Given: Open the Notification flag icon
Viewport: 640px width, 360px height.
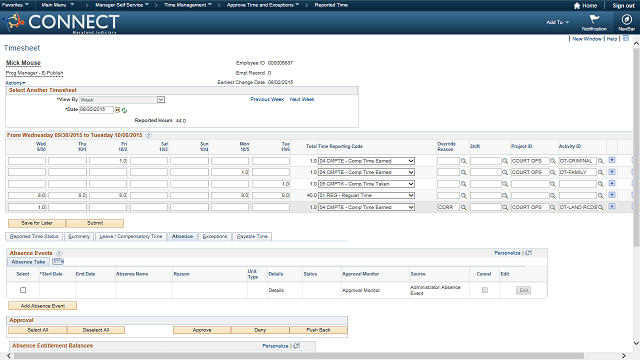Looking at the screenshot, I should 594,19.
